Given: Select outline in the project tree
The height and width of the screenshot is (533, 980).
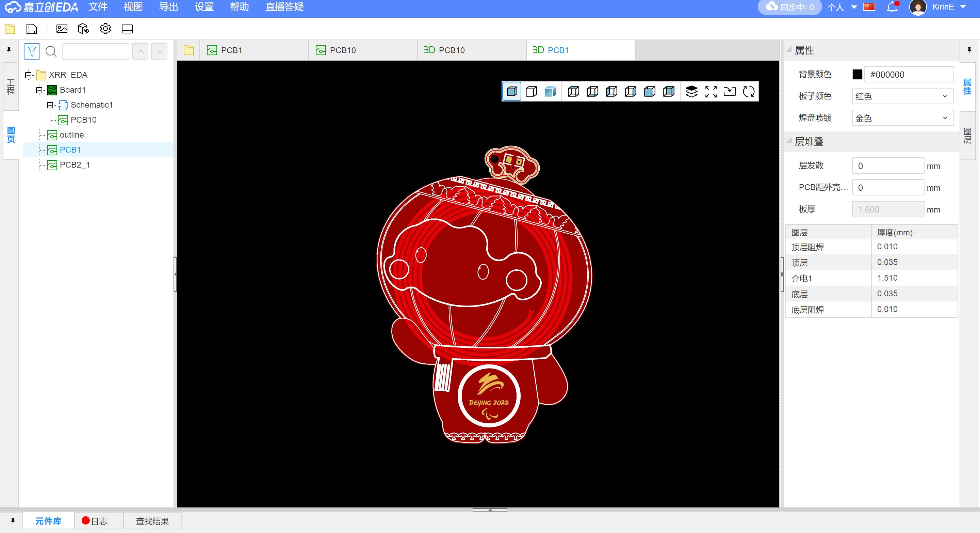Looking at the screenshot, I should [x=71, y=135].
